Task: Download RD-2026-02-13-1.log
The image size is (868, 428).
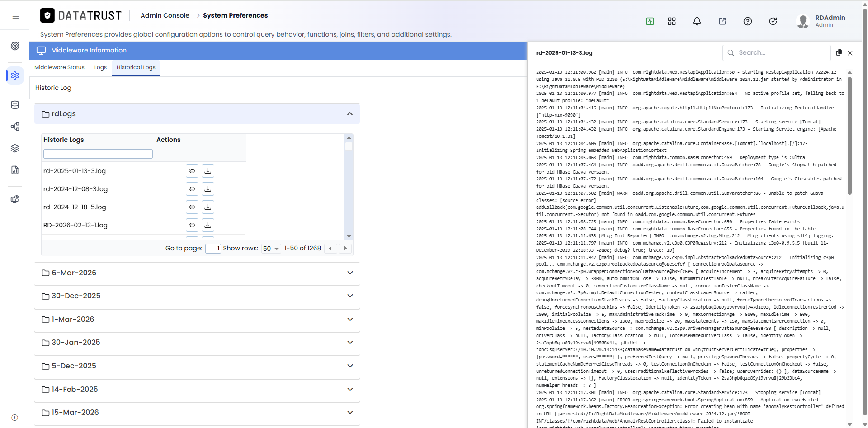Action: [x=208, y=225]
